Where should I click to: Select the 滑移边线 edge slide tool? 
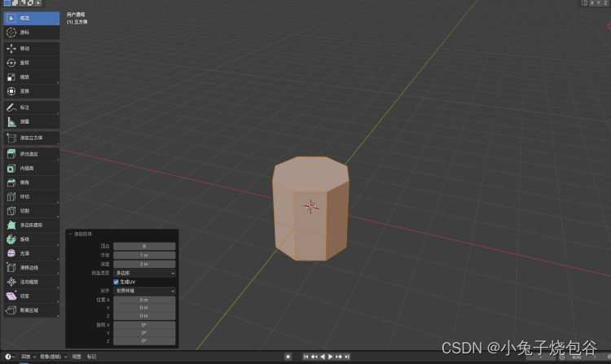(32, 268)
